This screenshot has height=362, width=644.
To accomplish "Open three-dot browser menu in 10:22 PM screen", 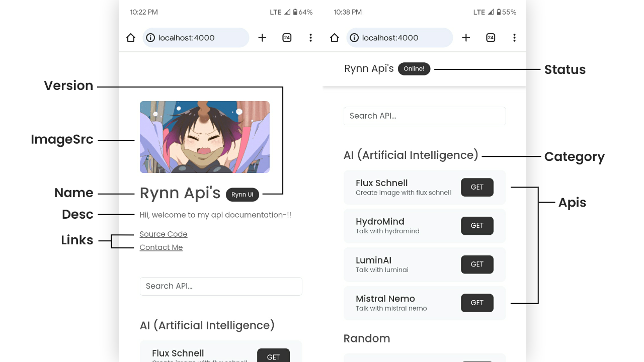I will [x=310, y=38].
